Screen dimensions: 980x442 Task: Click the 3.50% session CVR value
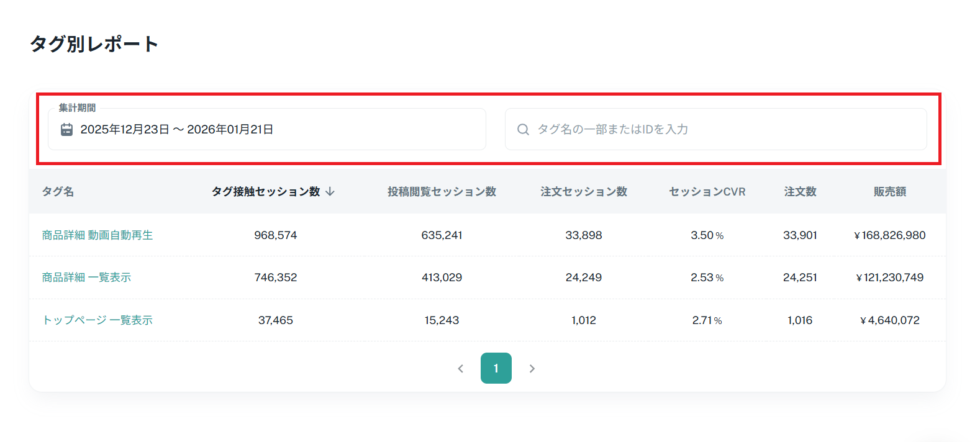coord(707,235)
